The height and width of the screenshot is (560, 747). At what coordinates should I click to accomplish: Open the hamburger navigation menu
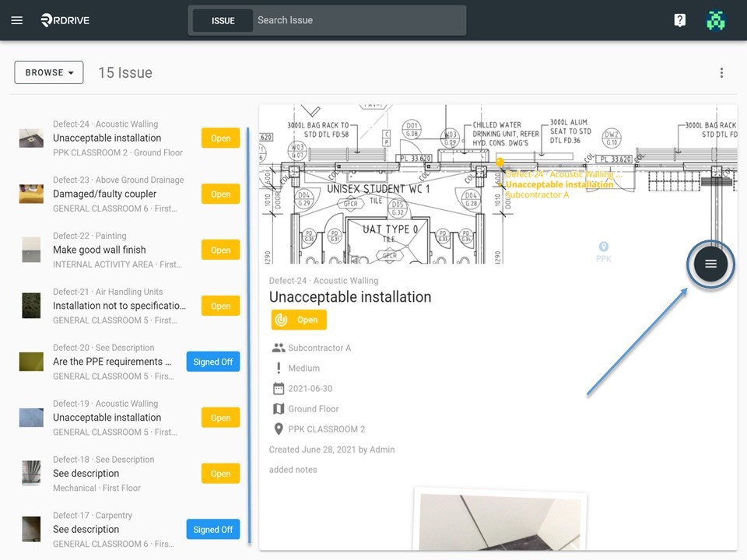(16, 20)
